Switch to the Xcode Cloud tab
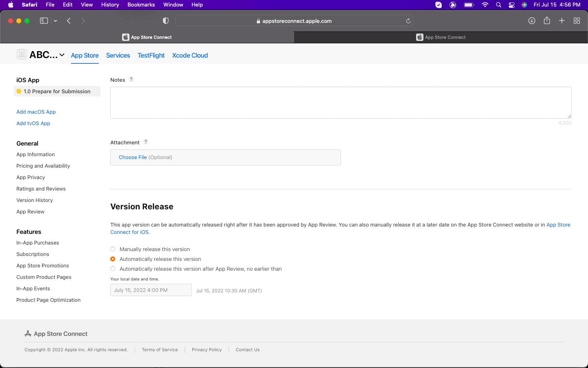Image resolution: width=588 pixels, height=368 pixels. click(x=190, y=55)
